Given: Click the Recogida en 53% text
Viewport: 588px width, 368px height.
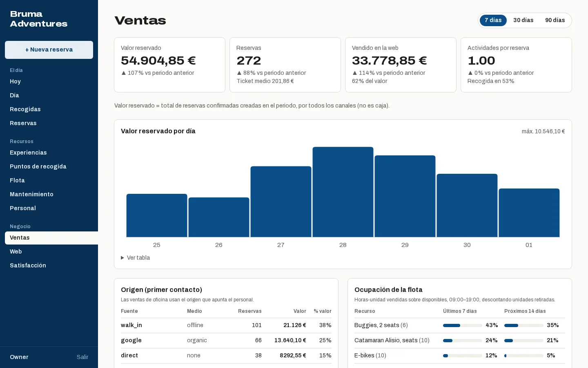Looking at the screenshot, I should pyautogui.click(x=491, y=81).
